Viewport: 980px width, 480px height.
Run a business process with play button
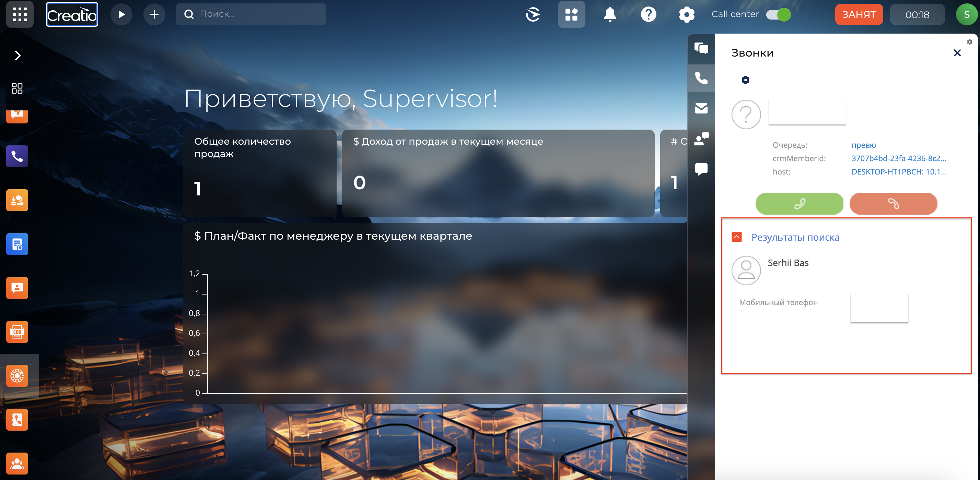tap(121, 14)
